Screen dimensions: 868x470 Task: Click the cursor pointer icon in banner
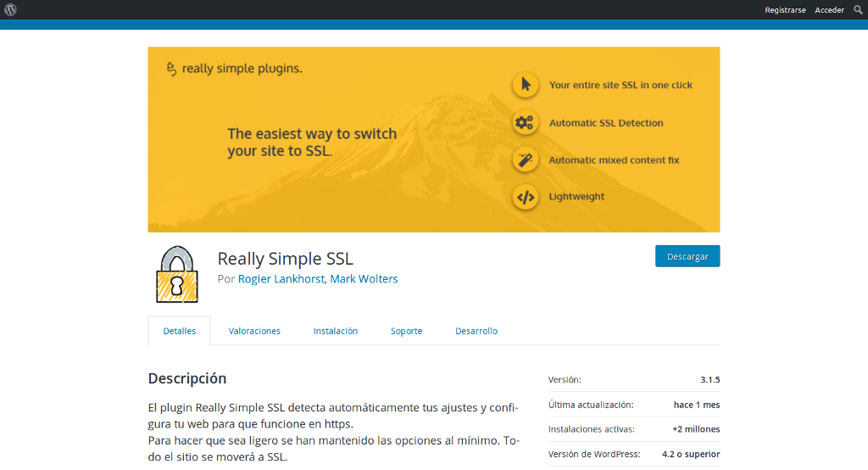point(526,85)
